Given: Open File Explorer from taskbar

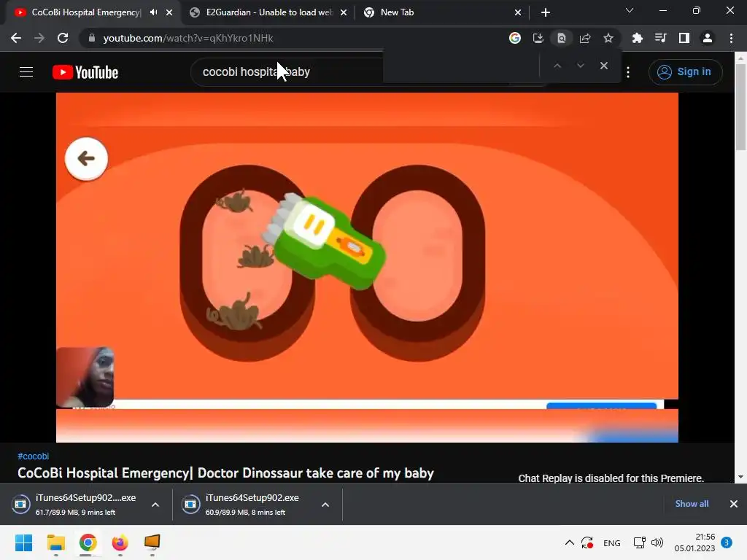Looking at the screenshot, I should click(x=55, y=542).
